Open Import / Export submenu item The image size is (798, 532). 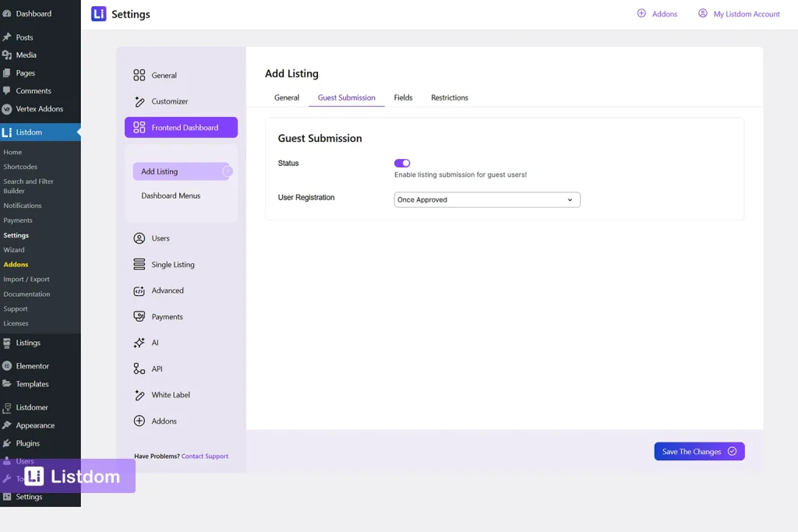(x=26, y=279)
